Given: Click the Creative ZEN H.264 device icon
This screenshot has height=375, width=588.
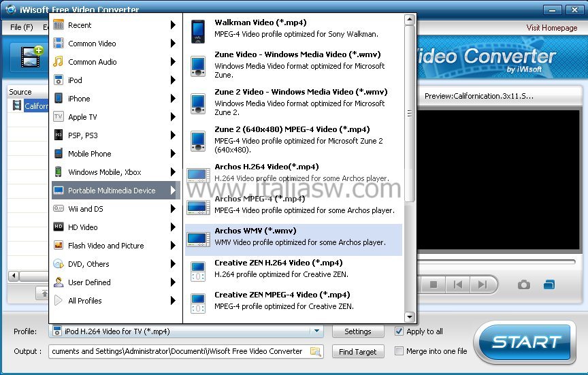Looking at the screenshot, I should 198,272.
